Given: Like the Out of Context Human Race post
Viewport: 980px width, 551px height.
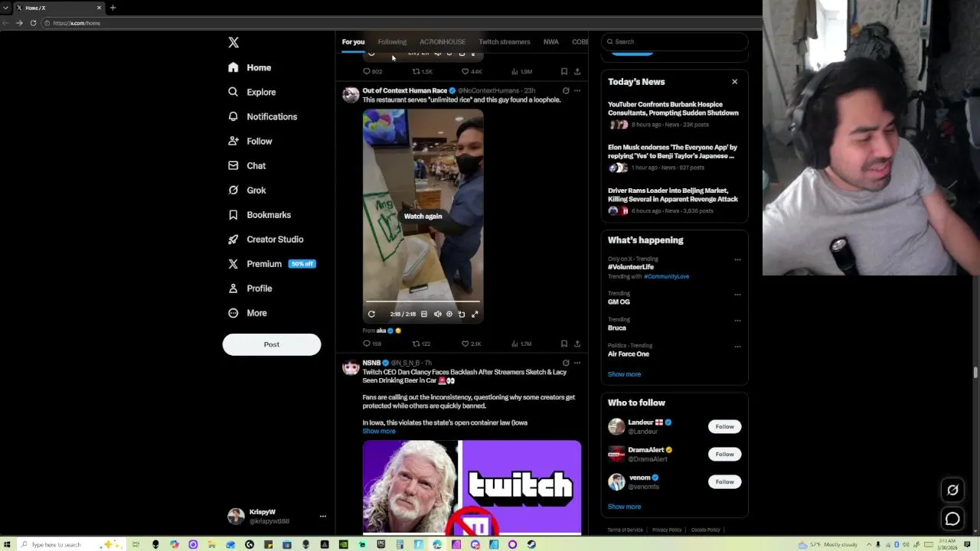Looking at the screenshot, I should tap(471, 344).
